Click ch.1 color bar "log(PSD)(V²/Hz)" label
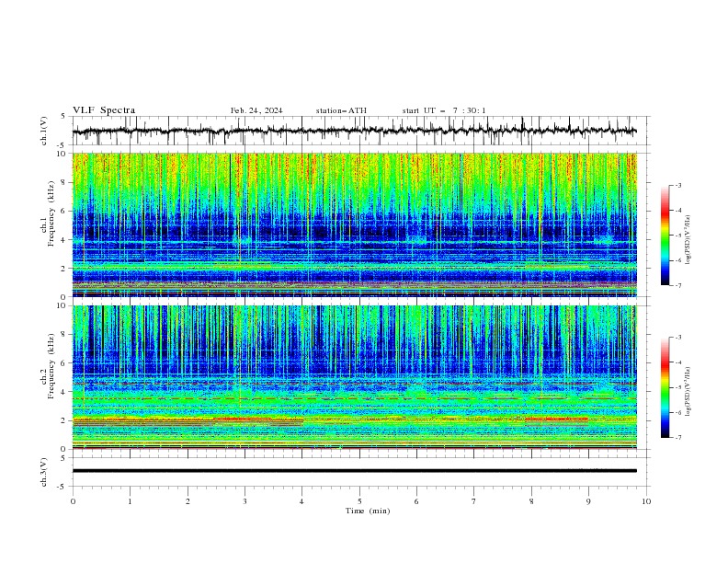This screenshot has height=563, width=728. tap(688, 240)
